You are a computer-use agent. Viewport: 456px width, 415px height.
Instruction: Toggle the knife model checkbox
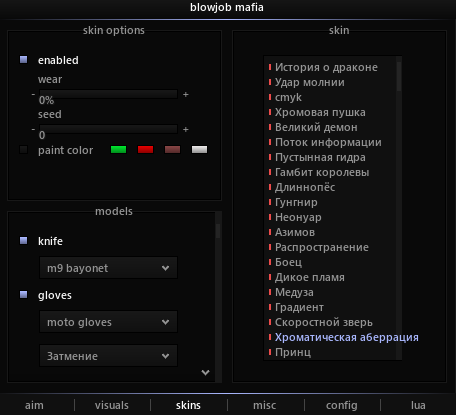tap(23, 240)
